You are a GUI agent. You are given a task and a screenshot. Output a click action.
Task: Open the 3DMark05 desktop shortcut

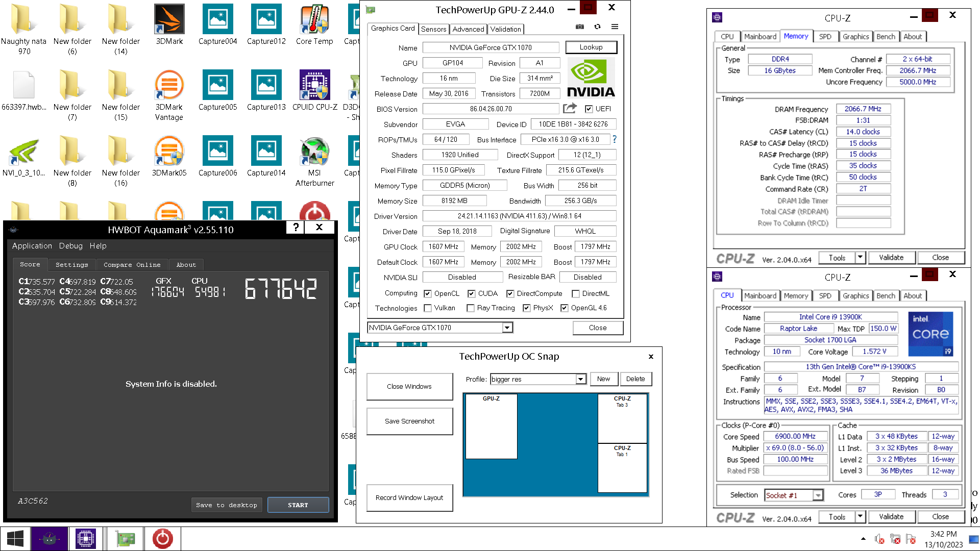pyautogui.click(x=169, y=156)
